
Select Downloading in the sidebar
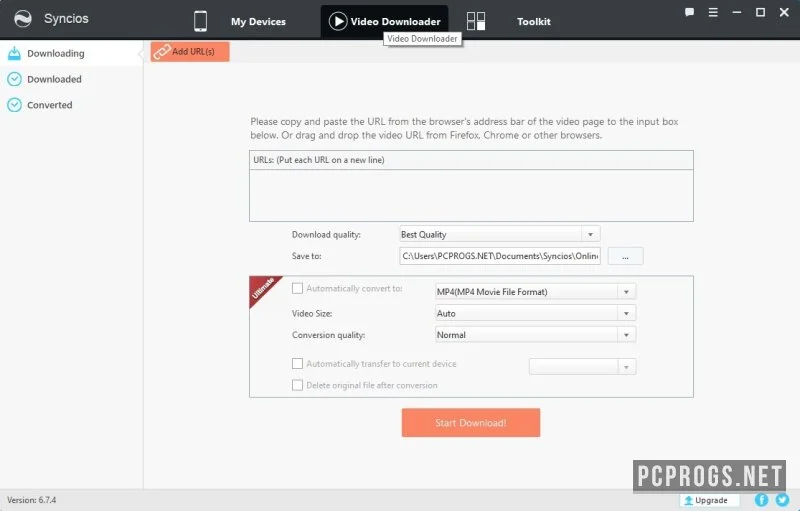71,53
